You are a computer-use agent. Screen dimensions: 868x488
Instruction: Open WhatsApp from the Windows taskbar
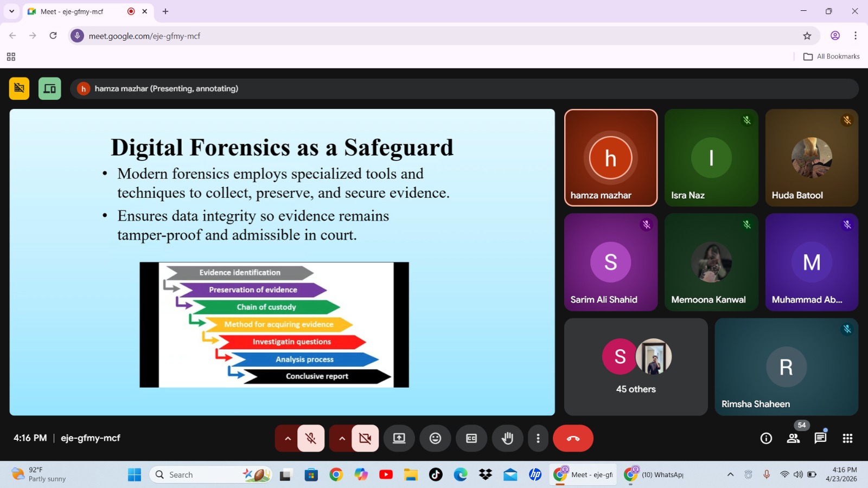[655, 474]
